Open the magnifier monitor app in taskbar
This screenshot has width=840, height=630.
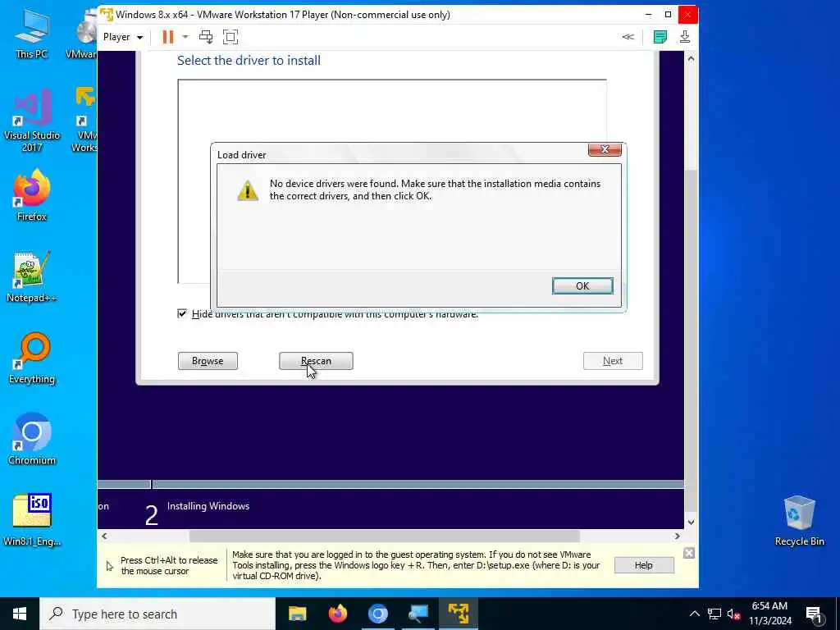(x=418, y=614)
